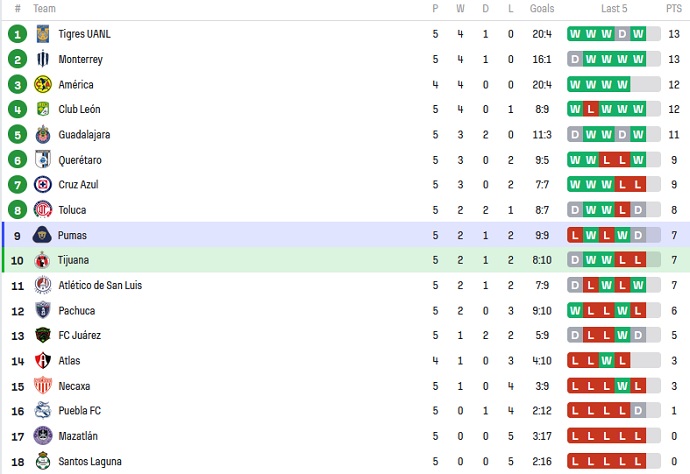690x474 pixels.
Task: Click the Pumas crest icon
Action: (x=43, y=235)
